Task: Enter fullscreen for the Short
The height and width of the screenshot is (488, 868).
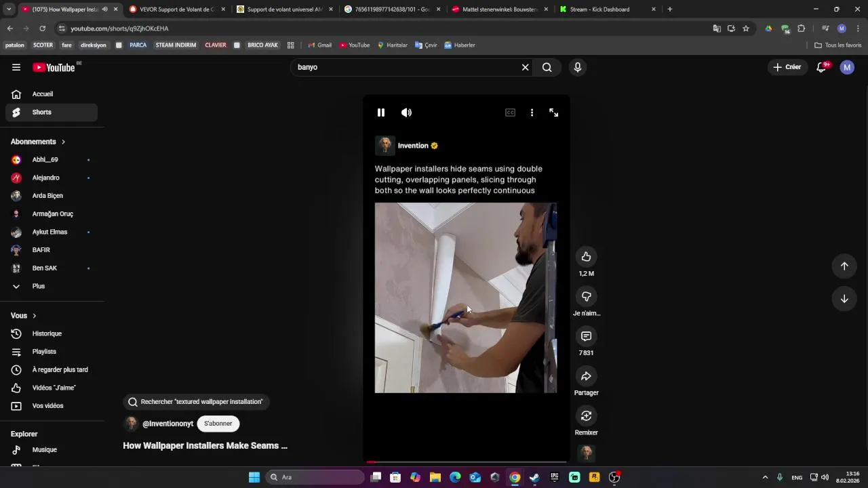Action: pos(553,113)
